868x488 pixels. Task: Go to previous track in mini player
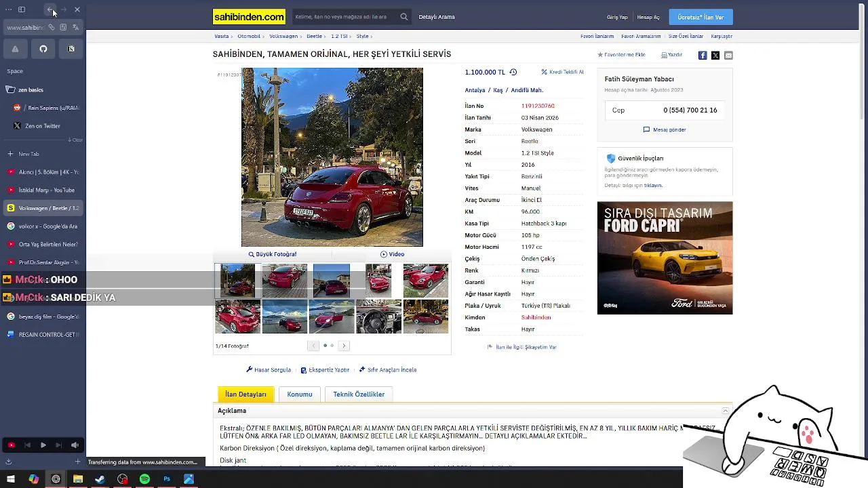[27, 445]
